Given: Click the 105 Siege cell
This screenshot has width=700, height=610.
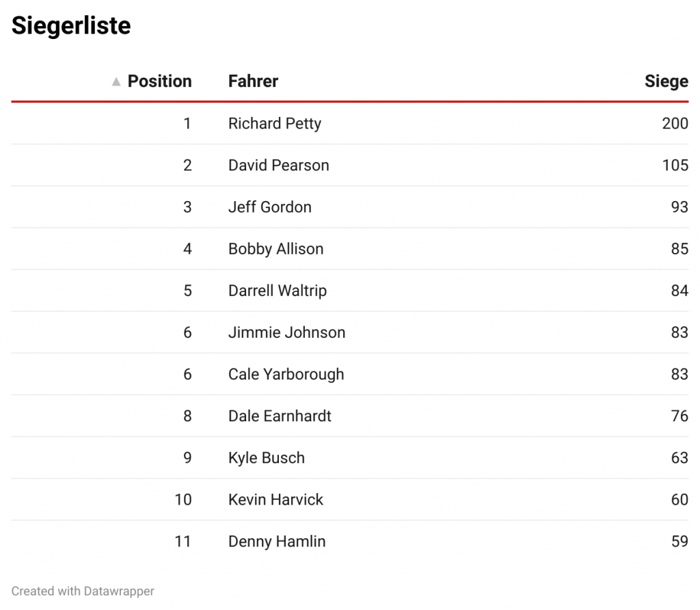Looking at the screenshot, I should click(675, 165).
